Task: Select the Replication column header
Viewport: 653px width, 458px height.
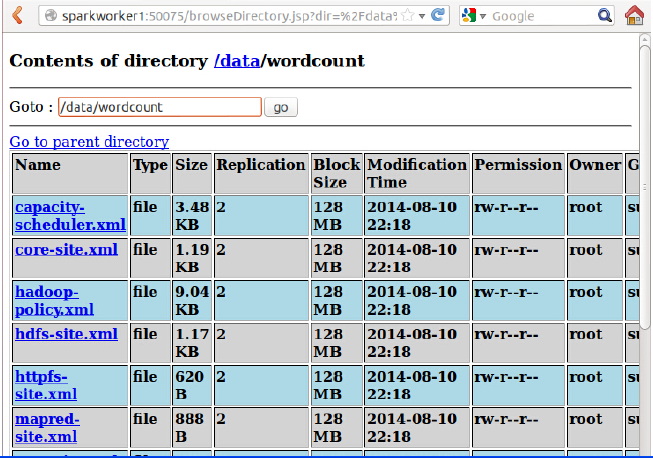Action: click(x=261, y=173)
